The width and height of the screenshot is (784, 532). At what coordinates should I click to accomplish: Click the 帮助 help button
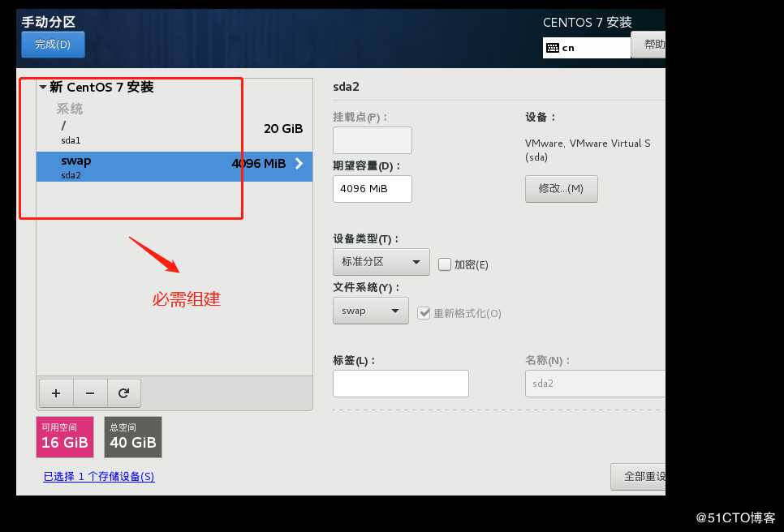[x=648, y=45]
